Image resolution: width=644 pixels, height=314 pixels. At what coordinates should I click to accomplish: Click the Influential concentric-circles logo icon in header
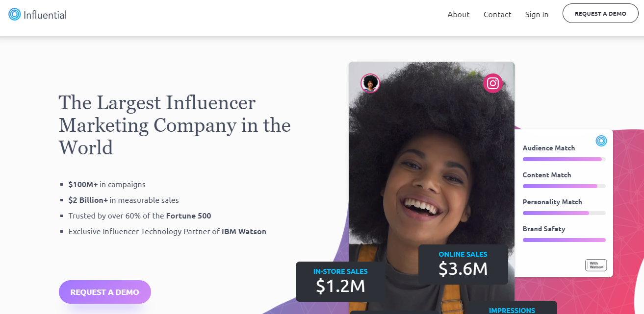point(15,14)
